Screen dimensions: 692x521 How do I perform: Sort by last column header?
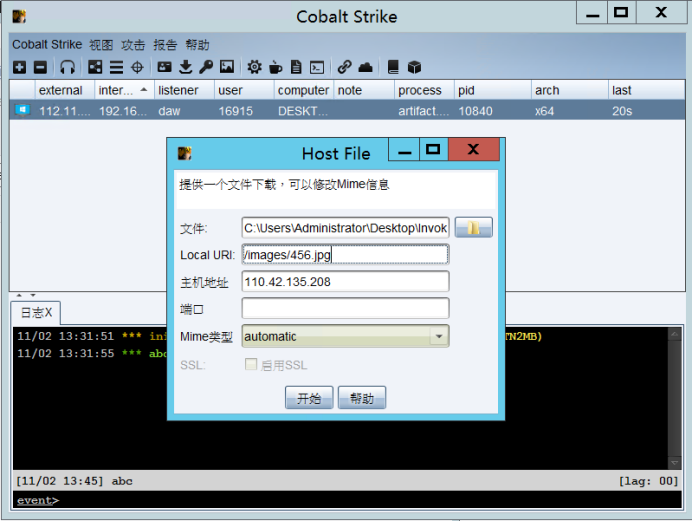coord(647,90)
